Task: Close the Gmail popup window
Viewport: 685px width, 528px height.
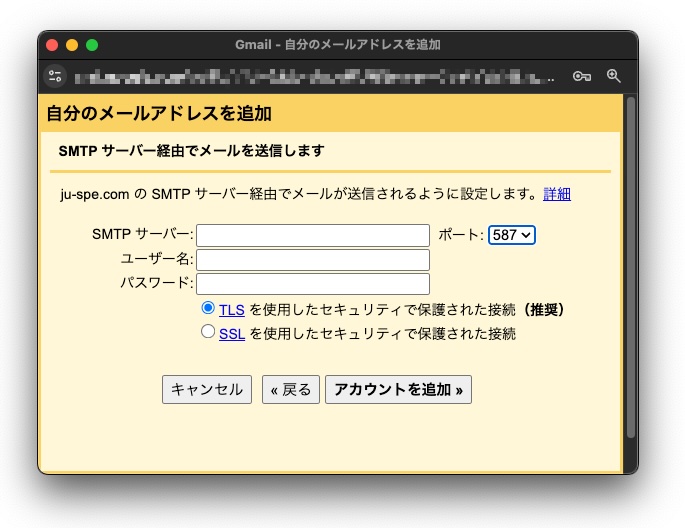Action: [52, 45]
